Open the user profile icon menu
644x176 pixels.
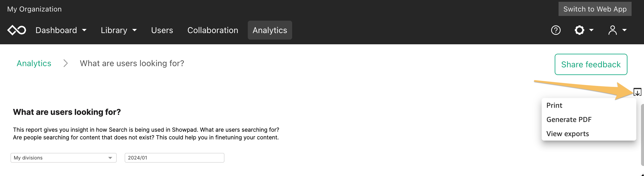[x=613, y=30]
